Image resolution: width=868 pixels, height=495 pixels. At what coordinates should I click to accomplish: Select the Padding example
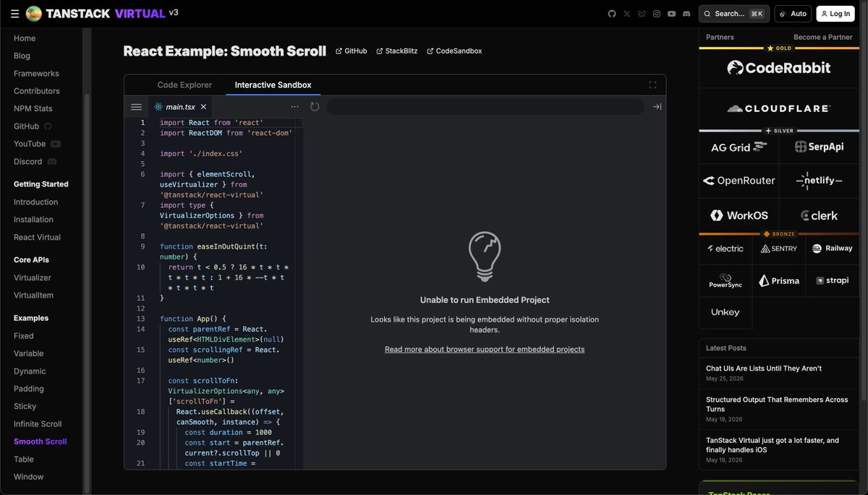coord(29,389)
